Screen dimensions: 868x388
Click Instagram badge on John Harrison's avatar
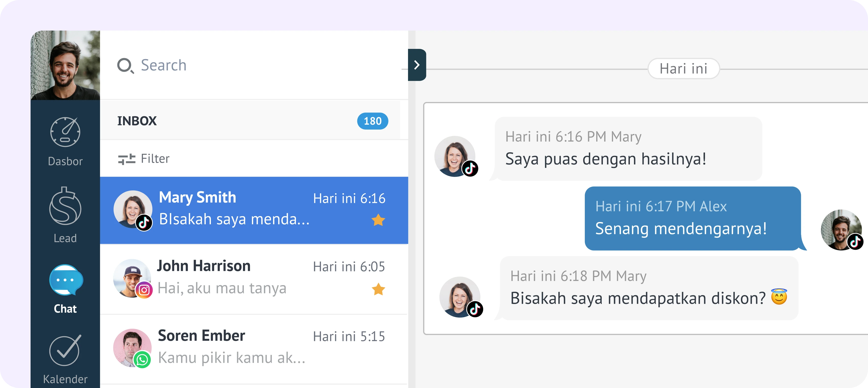coord(144,290)
